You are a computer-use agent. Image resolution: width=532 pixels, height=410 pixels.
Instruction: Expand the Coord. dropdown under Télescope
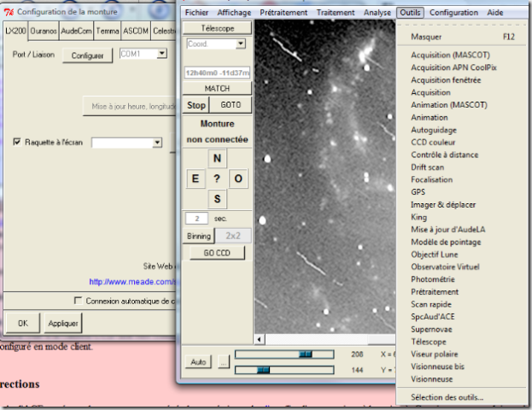point(240,44)
